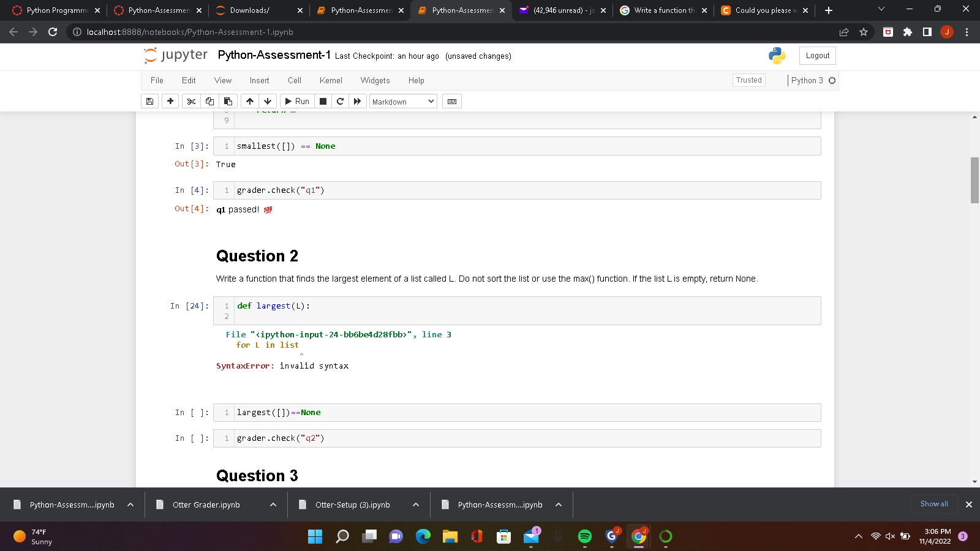The image size is (980, 551).
Task: Open the cell type dropdown showing Markdown
Action: click(x=402, y=101)
